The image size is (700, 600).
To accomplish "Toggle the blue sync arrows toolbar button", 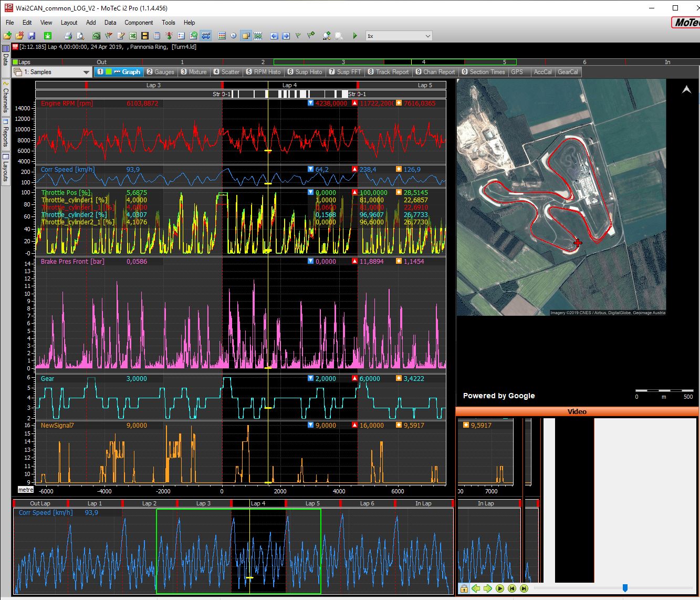I will (x=206, y=36).
